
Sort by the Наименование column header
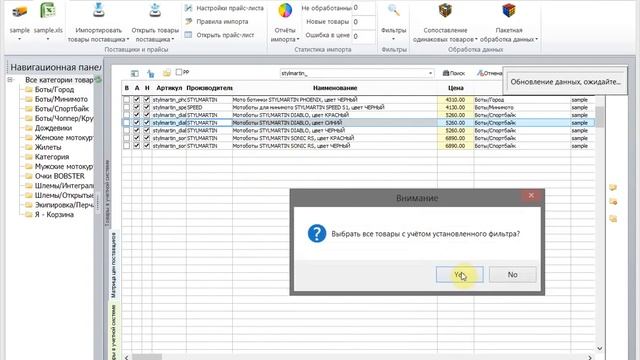point(335,88)
